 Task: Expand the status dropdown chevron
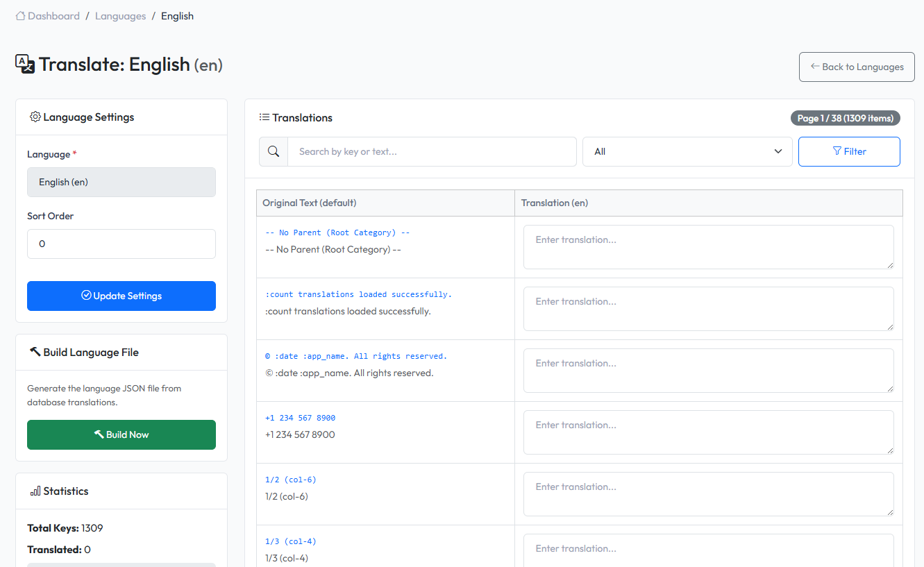coord(778,151)
